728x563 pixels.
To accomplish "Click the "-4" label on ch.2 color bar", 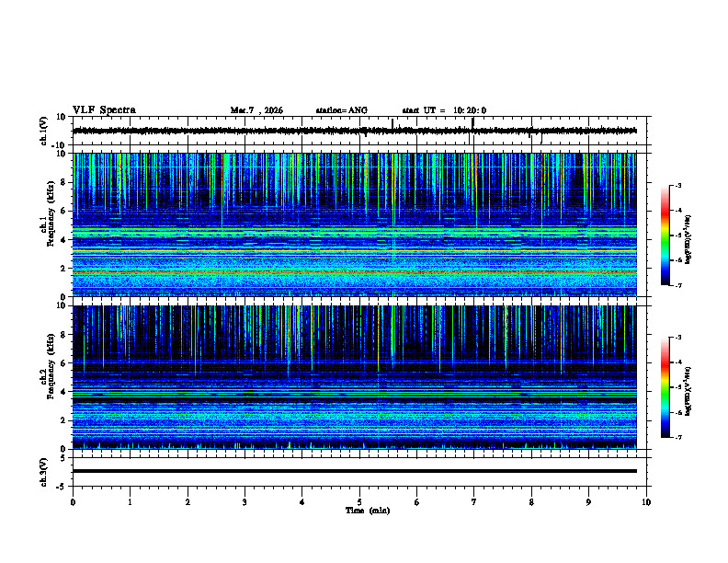I will 677,362.
